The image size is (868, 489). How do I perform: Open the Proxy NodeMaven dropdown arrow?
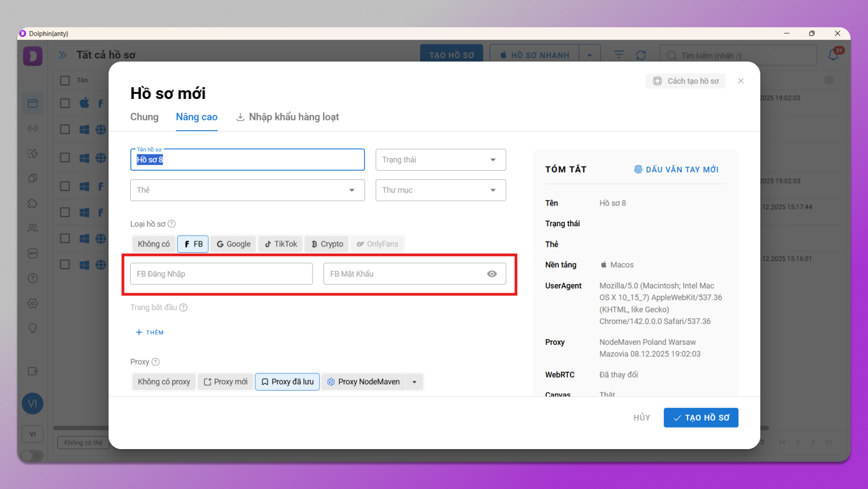(x=414, y=382)
